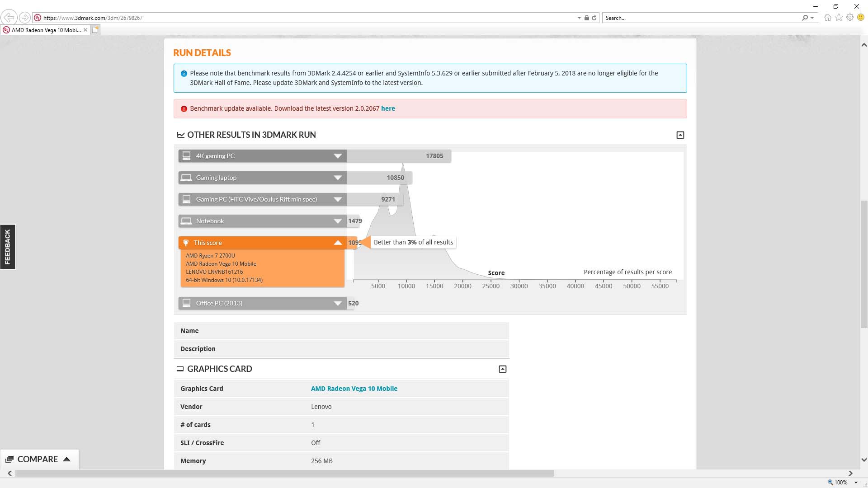
Task: Click the 9271 score value
Action: 388,199
